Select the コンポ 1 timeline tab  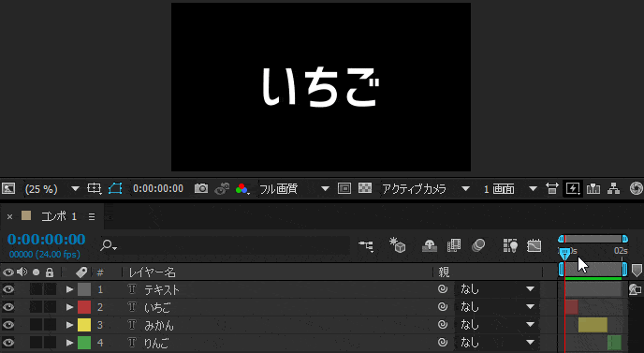[x=58, y=216]
